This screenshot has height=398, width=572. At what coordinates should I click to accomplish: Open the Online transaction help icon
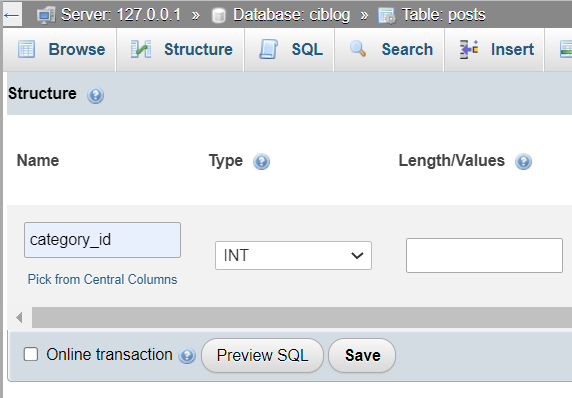[187, 356]
